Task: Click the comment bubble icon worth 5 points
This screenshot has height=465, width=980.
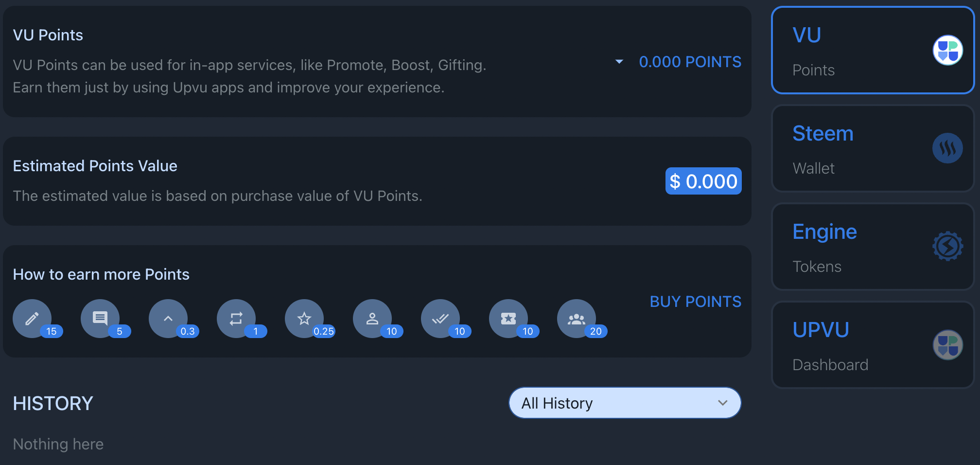Action: 100,319
